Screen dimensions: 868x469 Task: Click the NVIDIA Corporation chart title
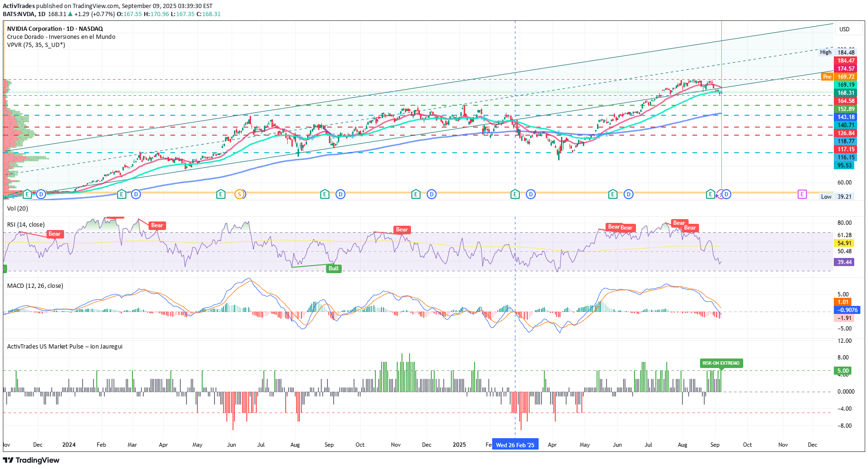(55, 29)
